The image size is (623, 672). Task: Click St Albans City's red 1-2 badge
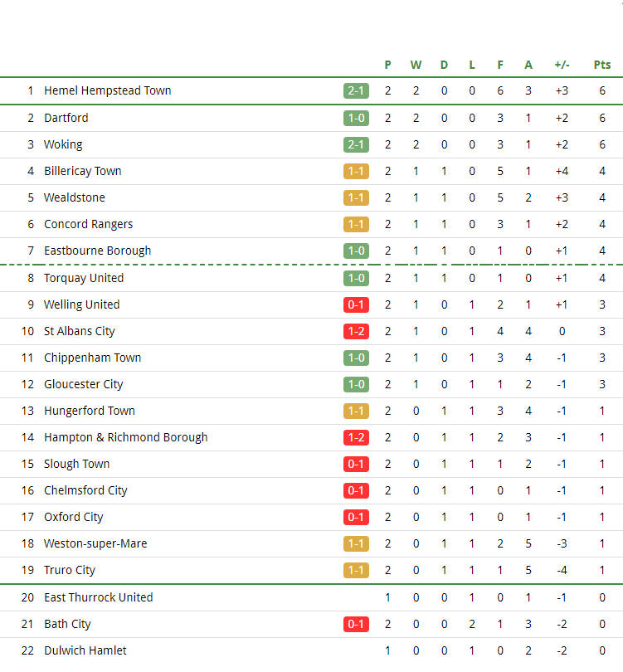[x=356, y=331]
